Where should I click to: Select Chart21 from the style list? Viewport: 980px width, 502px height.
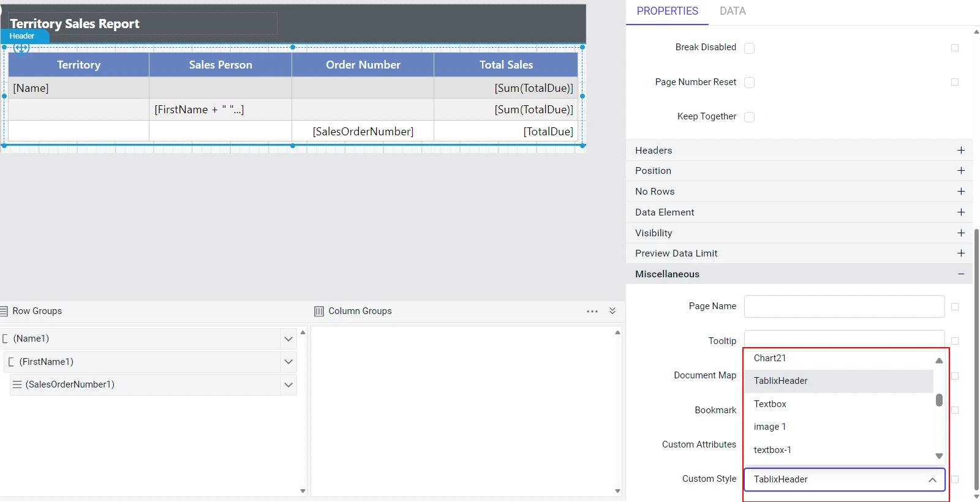(x=839, y=358)
